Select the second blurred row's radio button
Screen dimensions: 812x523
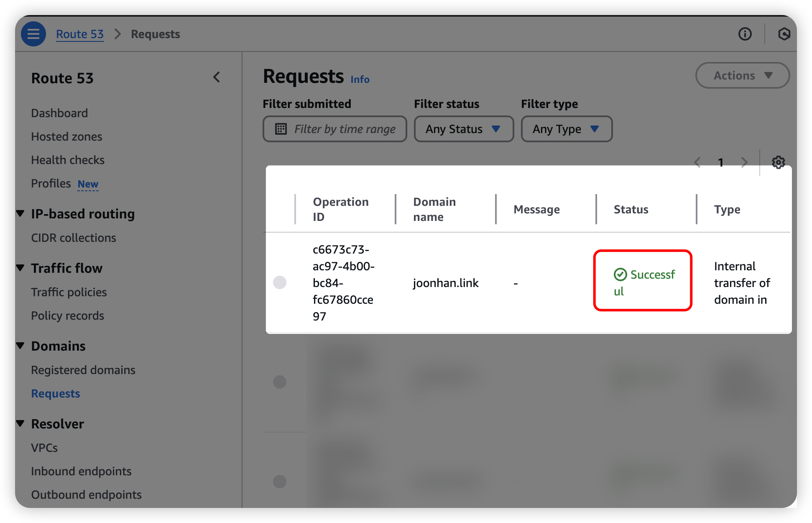[280, 382]
